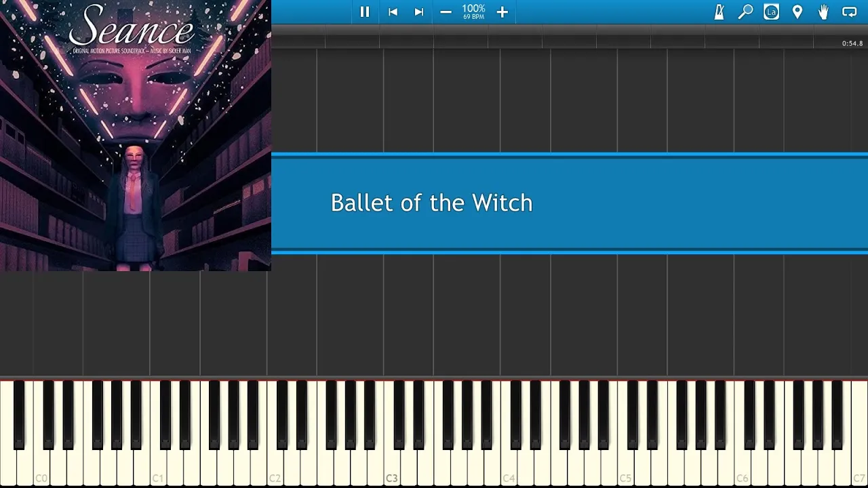Increase playback speed with plus button
Viewport: 868px width, 488px height.
point(502,12)
